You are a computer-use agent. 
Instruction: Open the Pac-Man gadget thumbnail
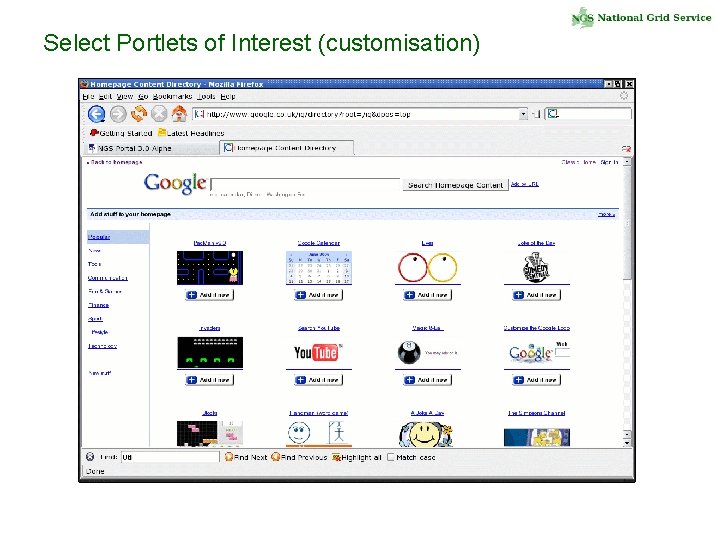point(210,268)
